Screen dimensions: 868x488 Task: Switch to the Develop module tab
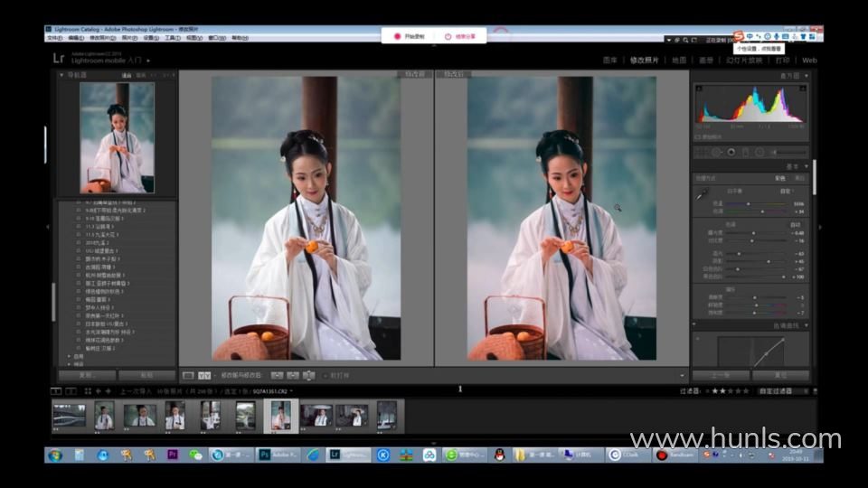[x=645, y=61]
